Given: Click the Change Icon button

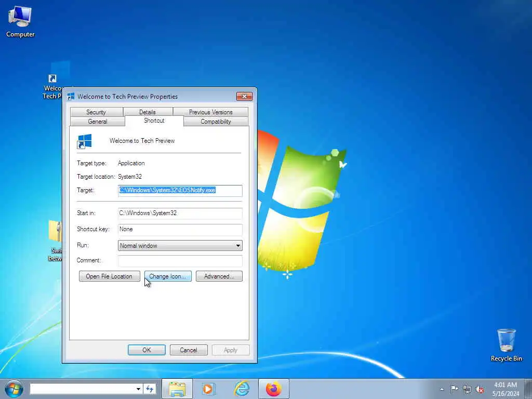Looking at the screenshot, I should 168,276.
